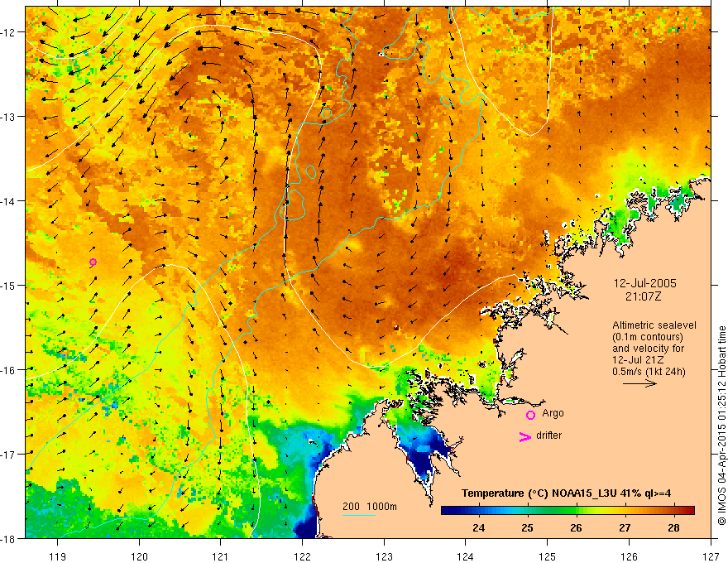Click the -18 latitude axis label

9,538
